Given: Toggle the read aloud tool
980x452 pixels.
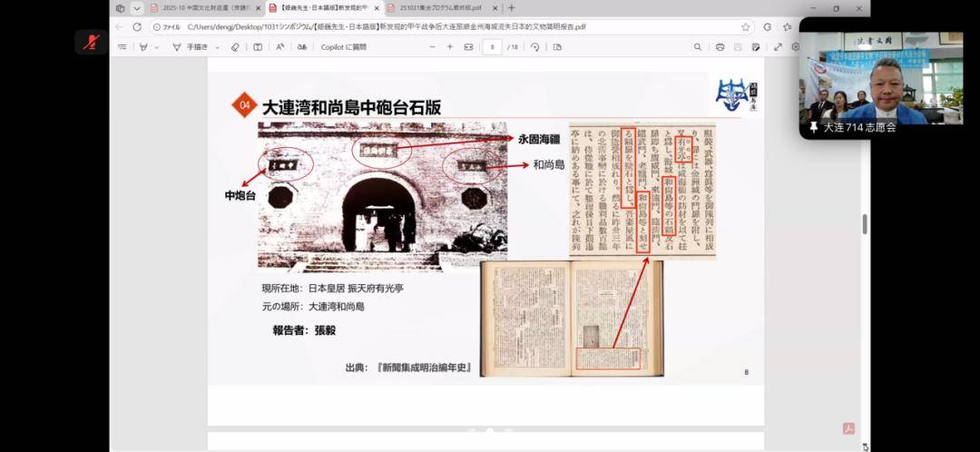Looking at the screenshot, I should pos(280,47).
